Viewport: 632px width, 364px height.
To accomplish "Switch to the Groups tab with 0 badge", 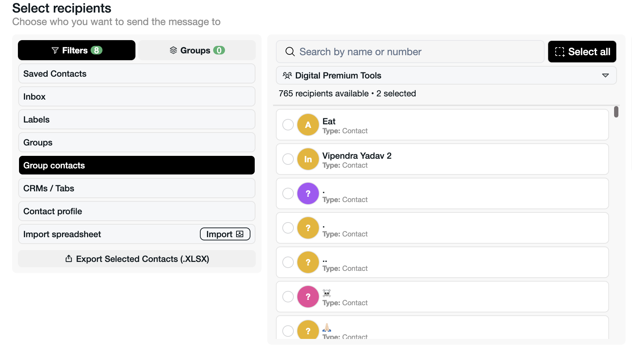I will tap(197, 51).
